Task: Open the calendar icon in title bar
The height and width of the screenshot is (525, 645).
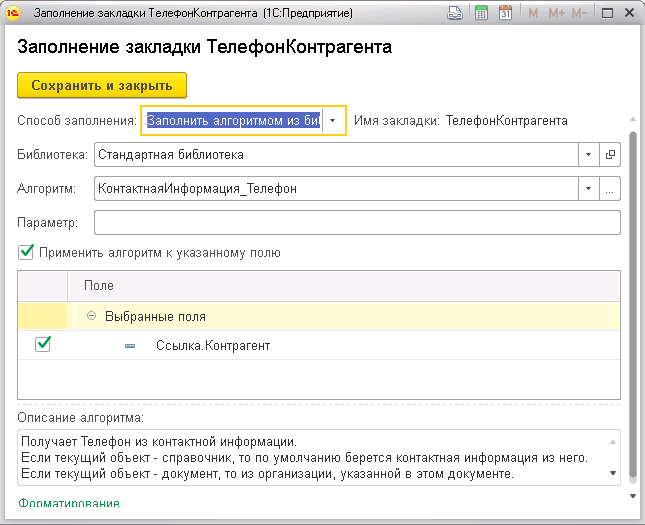Action: [x=505, y=13]
